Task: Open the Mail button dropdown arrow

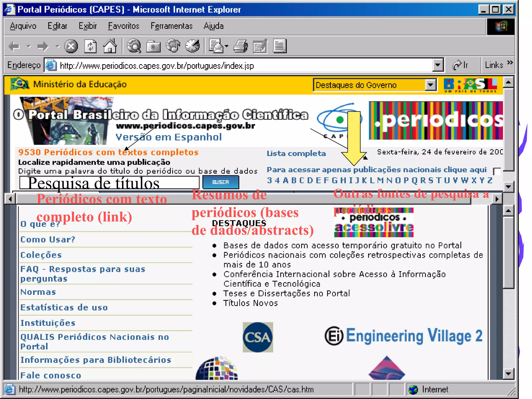Action: pyautogui.click(x=227, y=46)
